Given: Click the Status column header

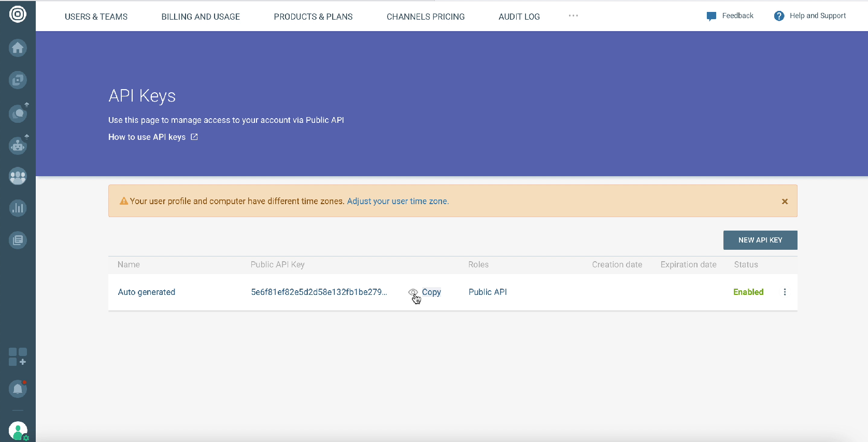Looking at the screenshot, I should (x=746, y=265).
